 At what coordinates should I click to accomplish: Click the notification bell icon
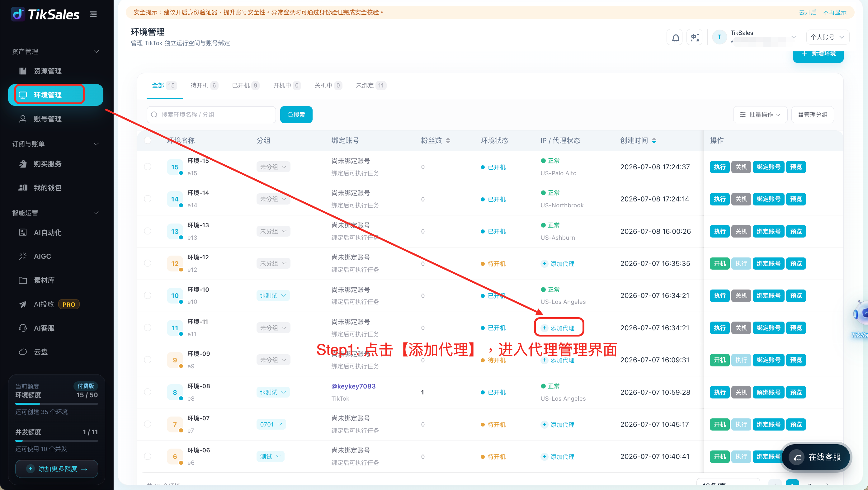click(675, 37)
